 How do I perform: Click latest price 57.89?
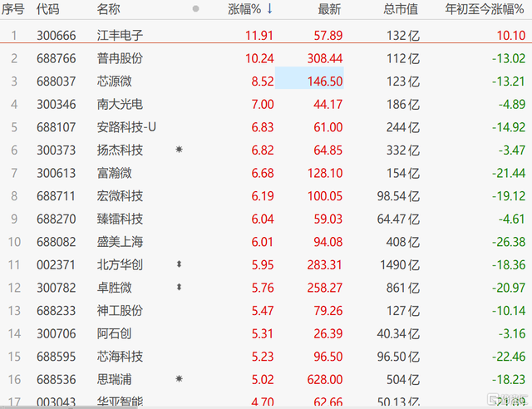328,36
